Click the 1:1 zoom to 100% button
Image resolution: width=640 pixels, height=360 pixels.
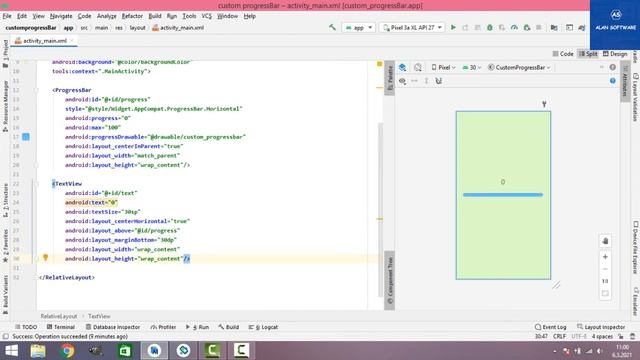click(x=605, y=281)
